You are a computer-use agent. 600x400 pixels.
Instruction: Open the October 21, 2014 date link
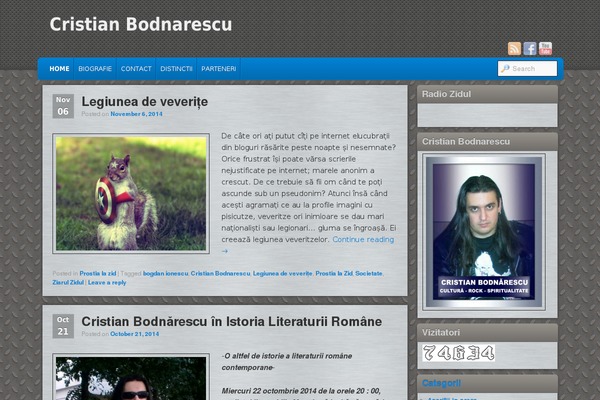pyautogui.click(x=135, y=334)
